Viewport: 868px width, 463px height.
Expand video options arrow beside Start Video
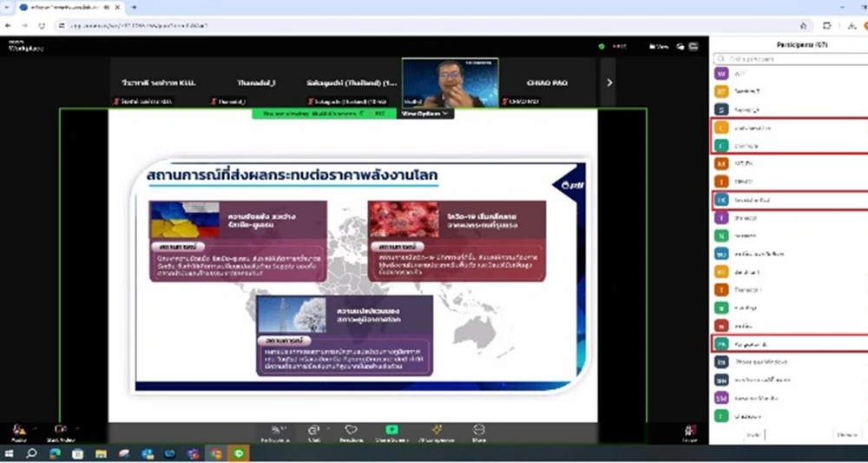pyautogui.click(x=77, y=428)
